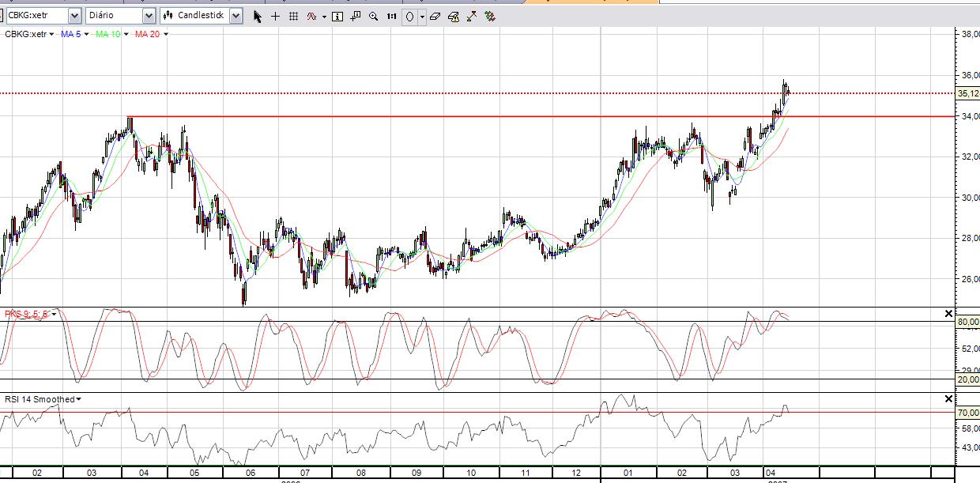This screenshot has width=980, height=483.
Task: Close the PKS stochastic panel
Action: (x=948, y=314)
